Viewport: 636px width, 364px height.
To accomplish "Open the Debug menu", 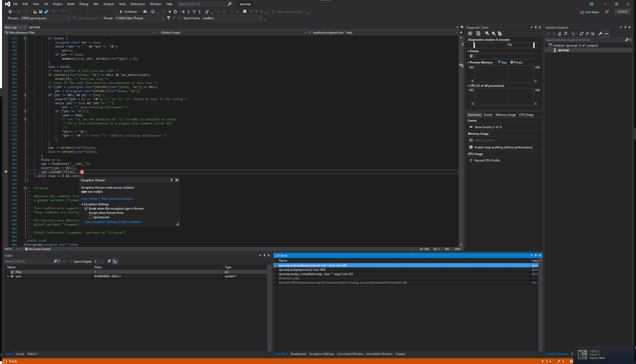I will [x=84, y=4].
